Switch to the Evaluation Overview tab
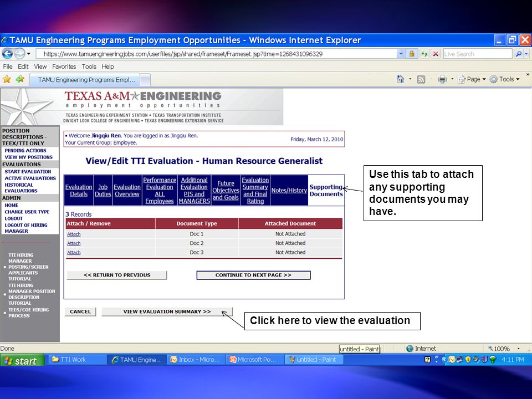The width and height of the screenshot is (532, 399). (x=127, y=190)
